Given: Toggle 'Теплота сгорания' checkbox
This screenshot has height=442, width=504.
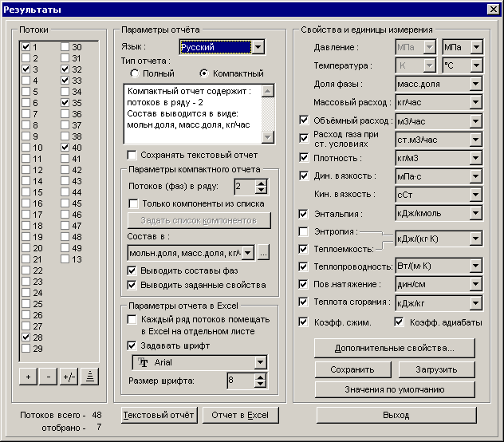Looking at the screenshot, I should click(303, 302).
